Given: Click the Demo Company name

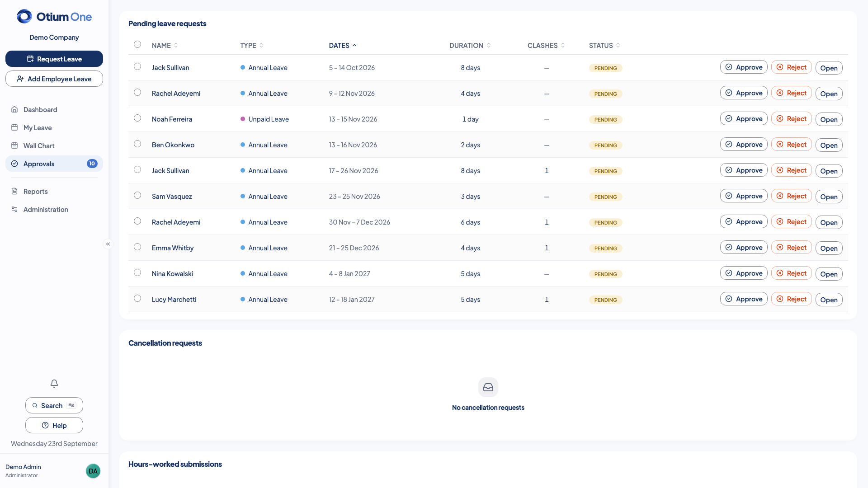Looking at the screenshot, I should click(x=54, y=37).
